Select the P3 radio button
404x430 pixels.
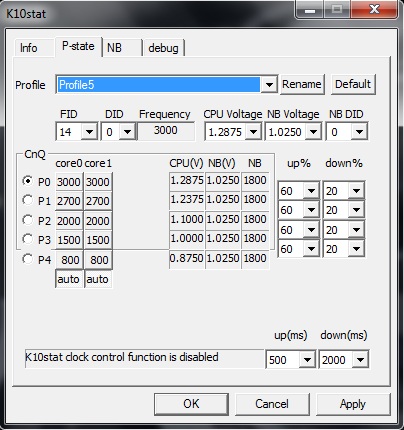(x=28, y=239)
